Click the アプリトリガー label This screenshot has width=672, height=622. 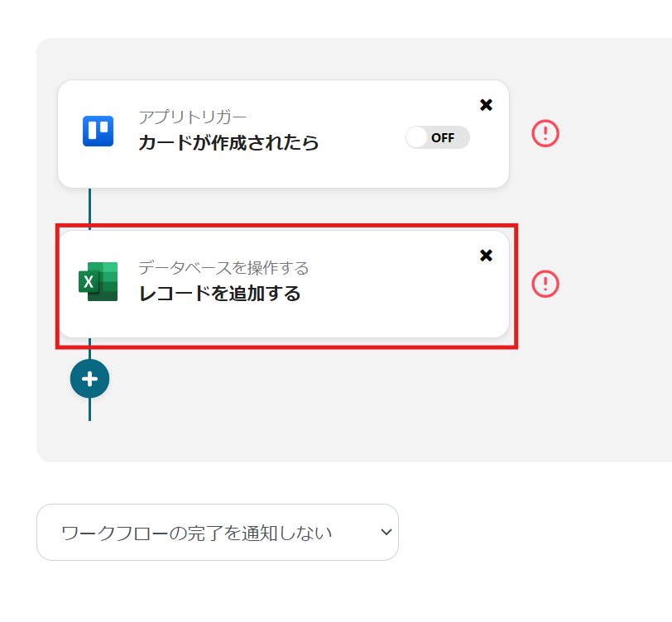pyautogui.click(x=192, y=117)
